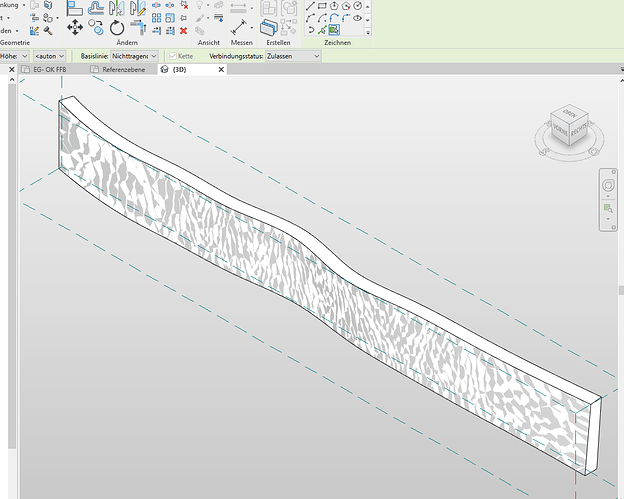Screen dimensions: 624x499
Task: Open the Verbindungsstatus dropdown
Action: (292, 56)
